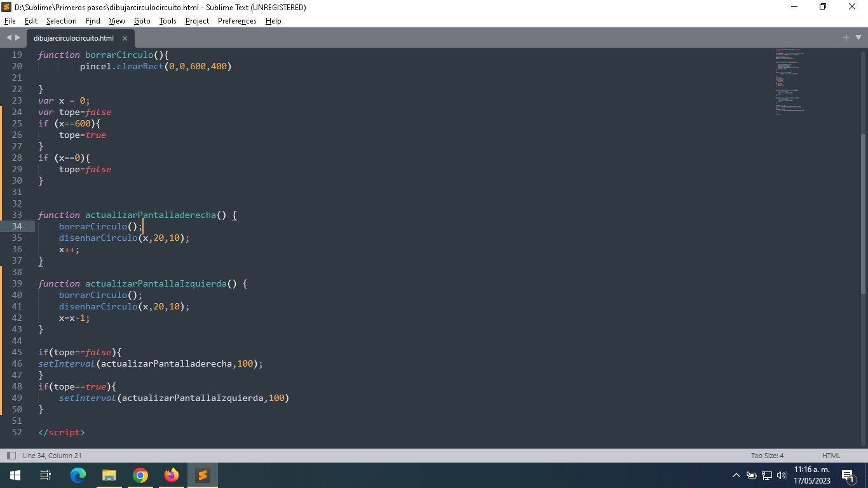This screenshot has height=488, width=868.
Task: Open the notification center icon
Action: pos(848,475)
